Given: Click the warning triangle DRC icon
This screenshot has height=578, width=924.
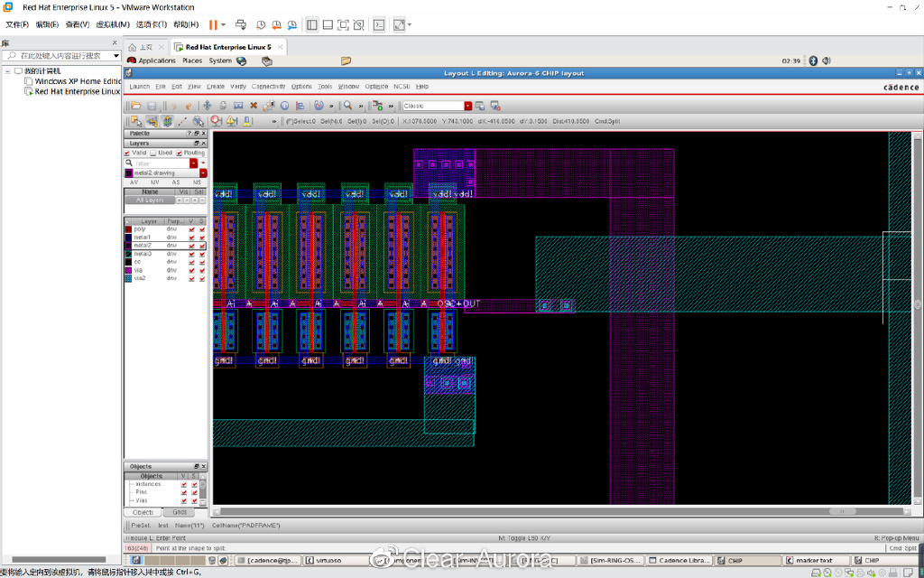Looking at the screenshot, I should coord(232,121).
